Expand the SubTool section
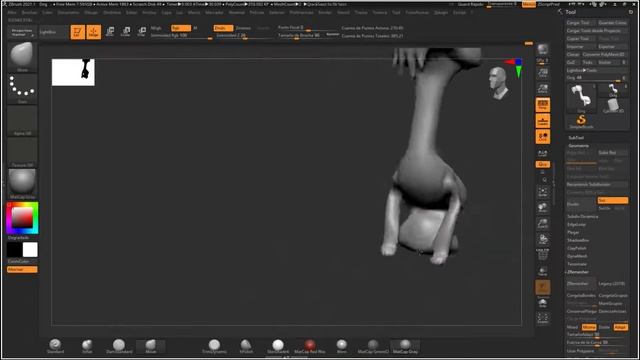 [576, 138]
